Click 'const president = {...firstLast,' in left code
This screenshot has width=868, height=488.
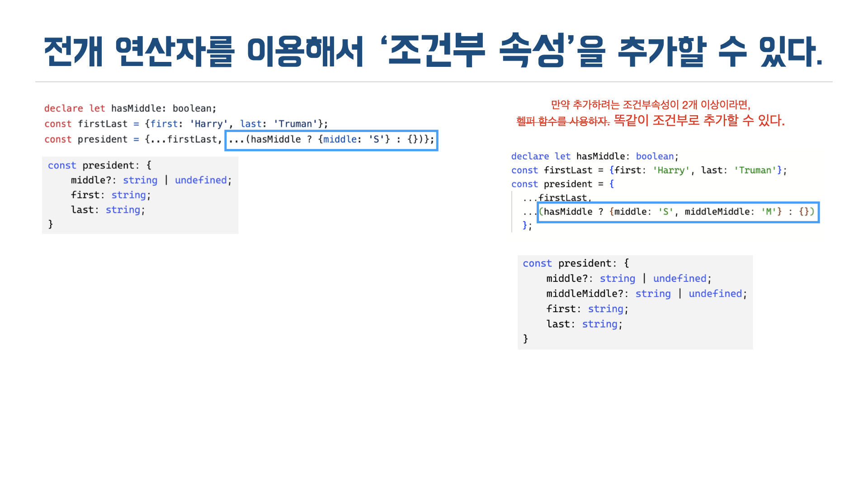[133, 139]
